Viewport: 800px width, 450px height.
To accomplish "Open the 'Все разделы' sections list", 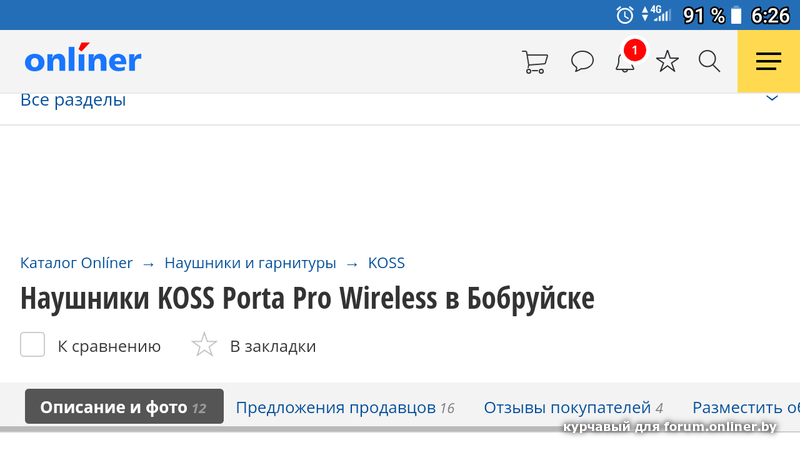I will click(x=73, y=100).
